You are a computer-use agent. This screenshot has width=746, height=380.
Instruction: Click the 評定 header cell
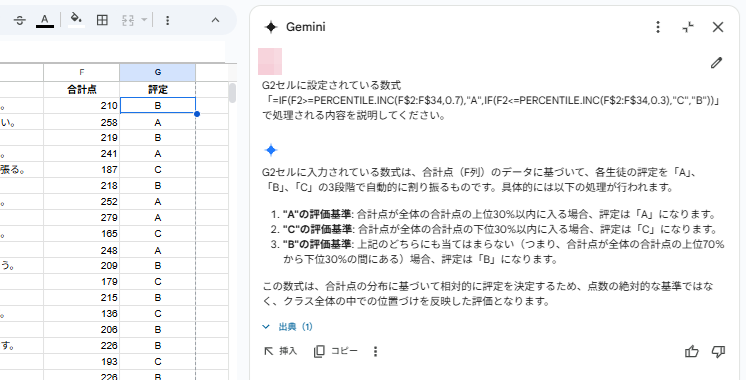coord(157,89)
